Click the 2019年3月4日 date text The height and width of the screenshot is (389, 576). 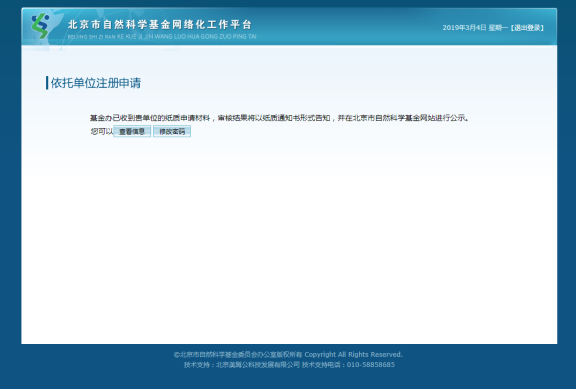click(464, 28)
